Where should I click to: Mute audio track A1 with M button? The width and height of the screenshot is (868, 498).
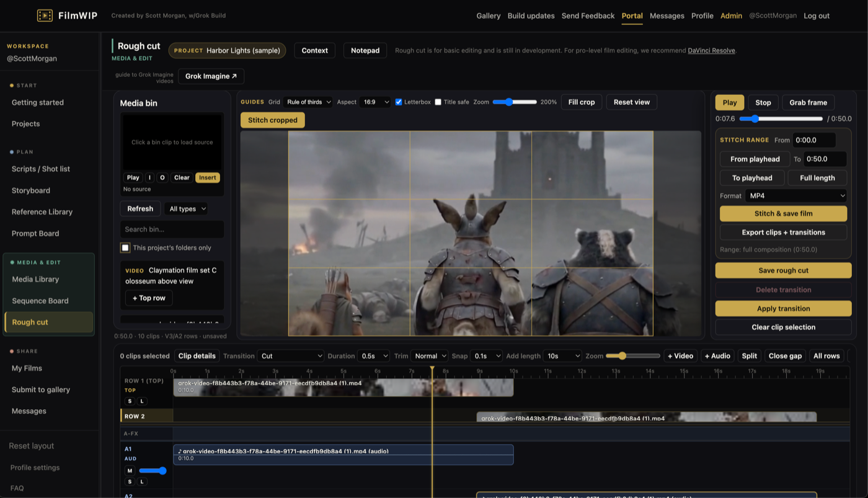point(130,471)
